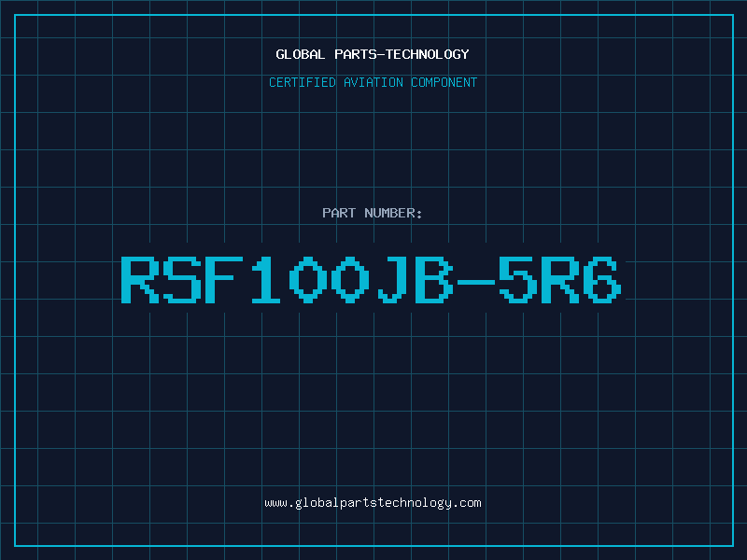The height and width of the screenshot is (560, 747).
Task: Click the digit 5 in the part number
Action: (518, 279)
